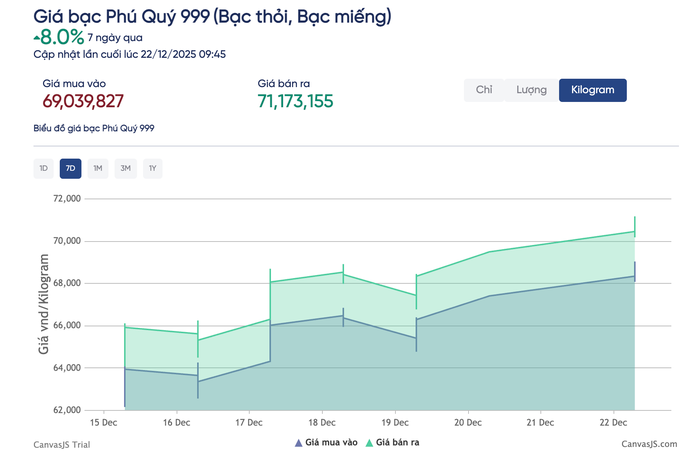Choose the 3M time range
This screenshot has width=698, height=461.
(x=125, y=168)
